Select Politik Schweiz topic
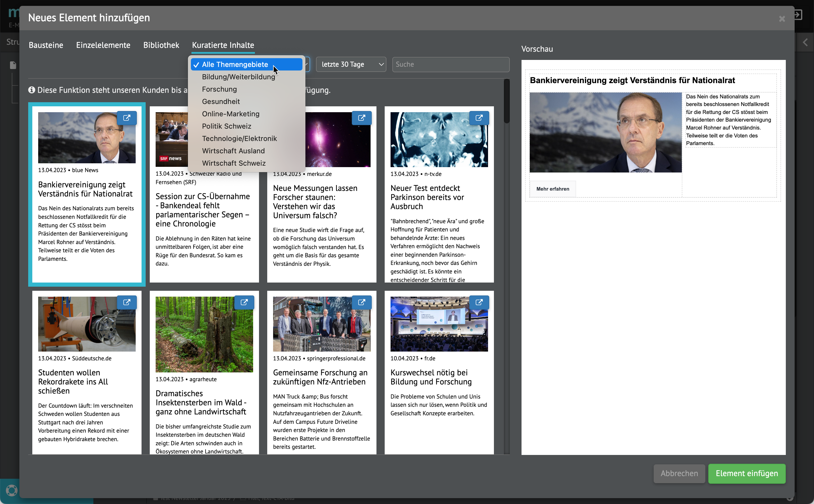 point(247,126)
